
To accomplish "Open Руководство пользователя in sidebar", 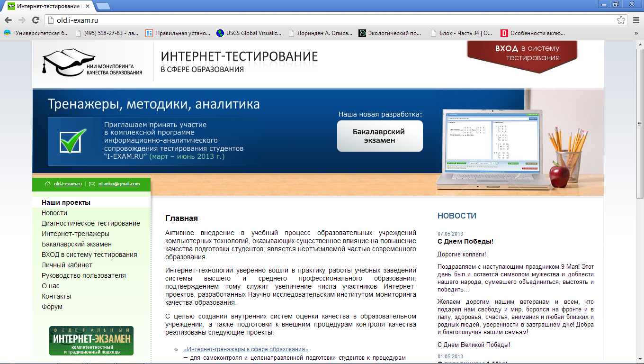I will click(x=84, y=275).
